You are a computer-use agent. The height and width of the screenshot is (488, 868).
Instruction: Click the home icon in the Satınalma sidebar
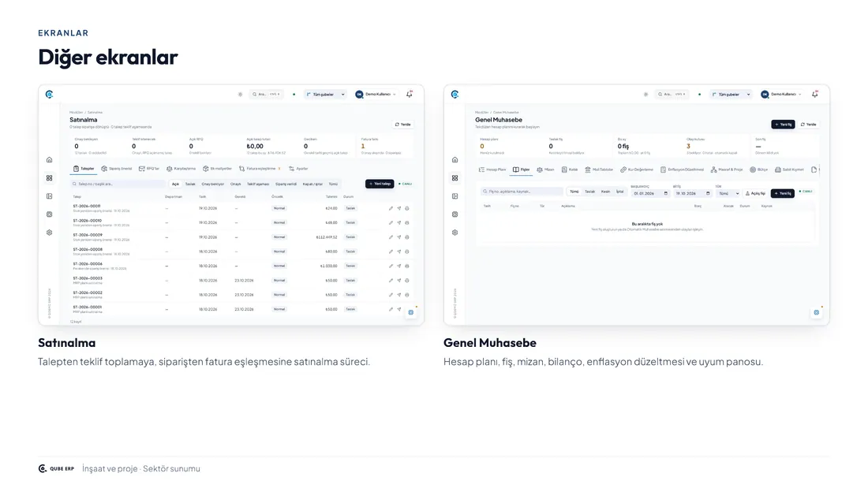49,160
